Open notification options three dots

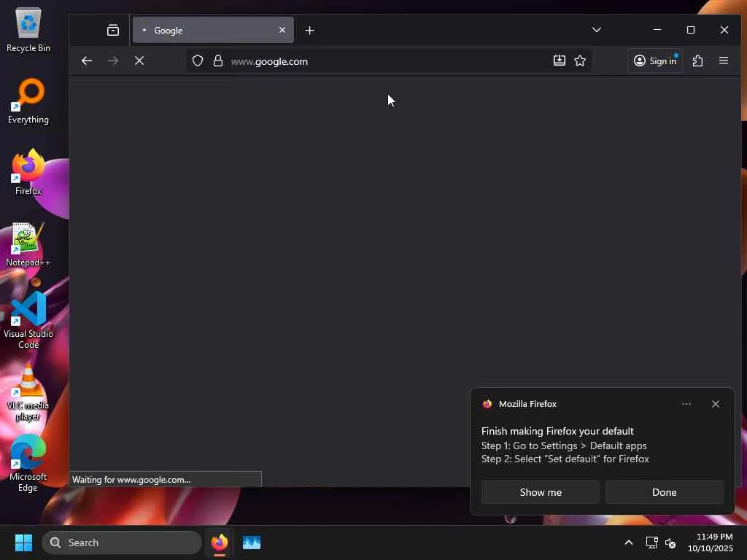(686, 404)
